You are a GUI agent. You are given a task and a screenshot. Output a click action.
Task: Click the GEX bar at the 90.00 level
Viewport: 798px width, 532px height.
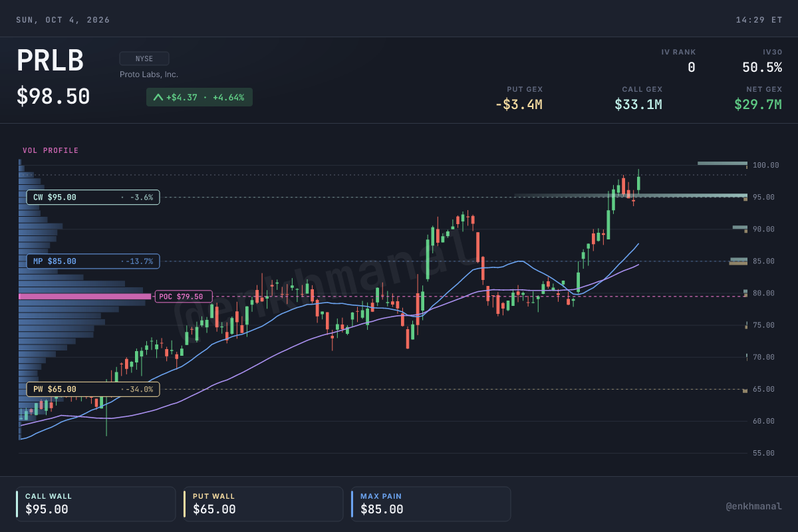click(x=739, y=227)
